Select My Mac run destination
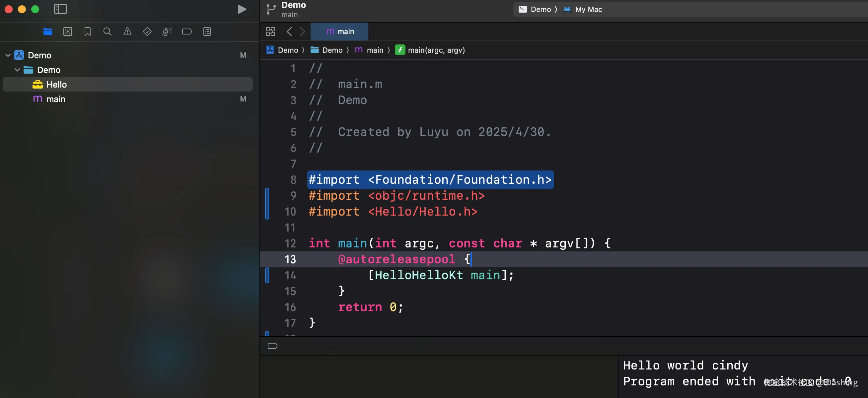The width and height of the screenshot is (868, 398). (x=588, y=9)
